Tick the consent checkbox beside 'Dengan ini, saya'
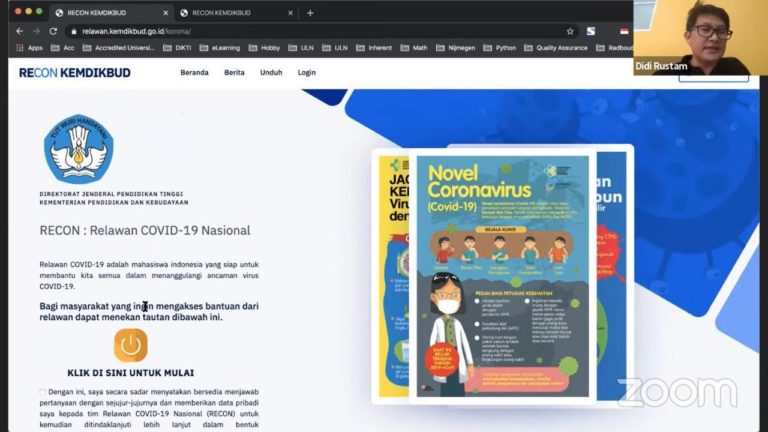Viewport: 768px width, 432px height. click(43, 392)
